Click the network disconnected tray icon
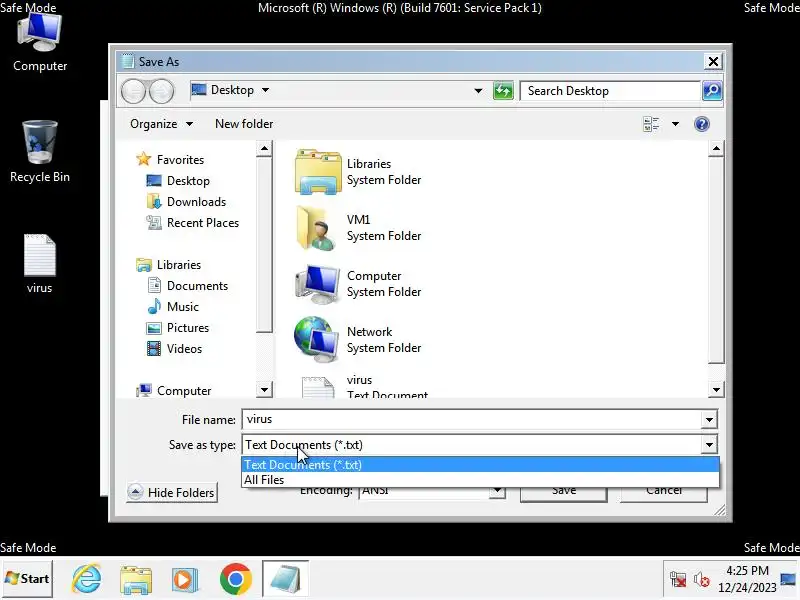 678,580
